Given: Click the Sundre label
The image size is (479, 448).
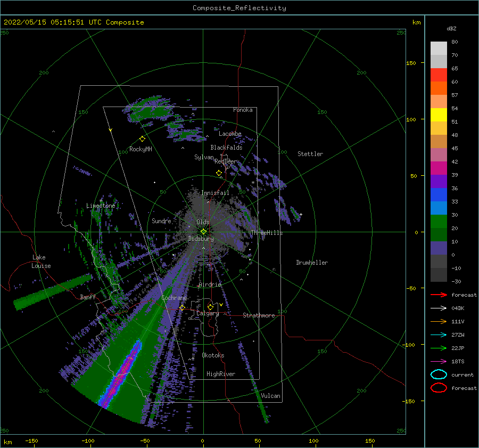Looking at the screenshot, I should [161, 221].
